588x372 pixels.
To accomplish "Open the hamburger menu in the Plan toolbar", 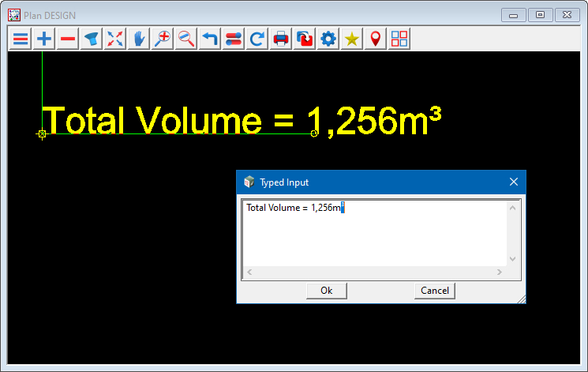I will point(21,39).
